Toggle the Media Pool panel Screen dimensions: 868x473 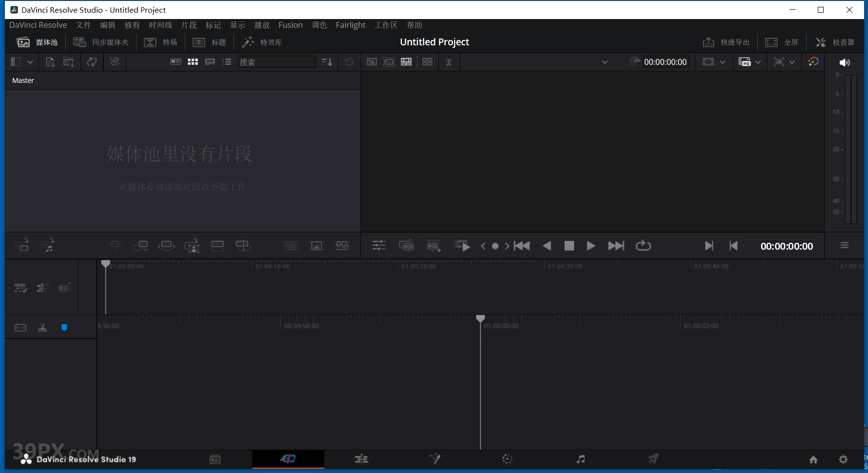click(x=37, y=42)
